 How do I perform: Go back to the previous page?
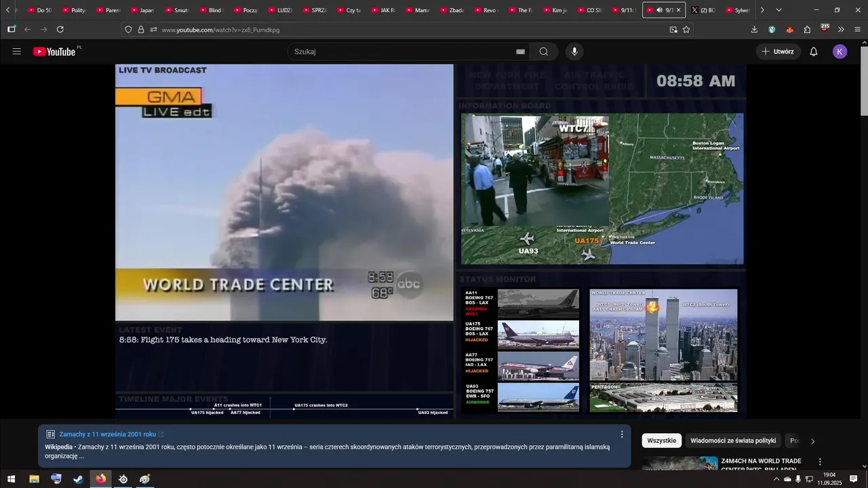[28, 29]
